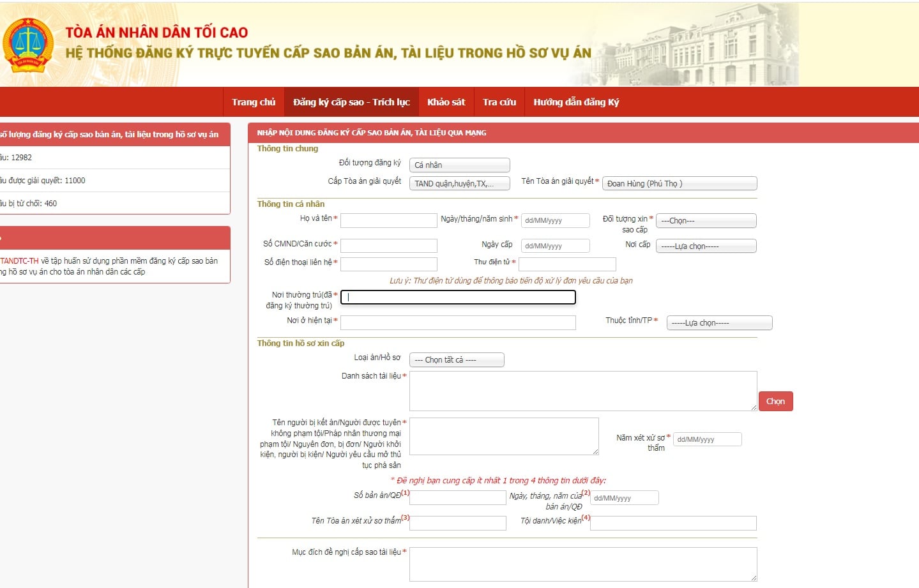Click 'Đề nghị bạn cung cấp ít nhất' note
The width and height of the screenshot is (919, 588).
pyautogui.click(x=498, y=480)
